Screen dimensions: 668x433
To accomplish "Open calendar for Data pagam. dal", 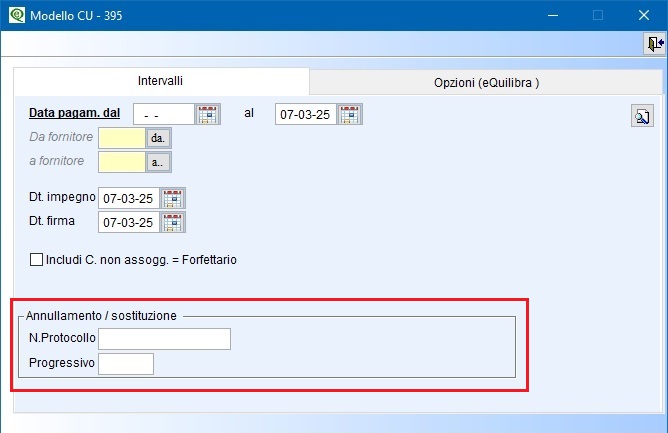I will 208,114.
